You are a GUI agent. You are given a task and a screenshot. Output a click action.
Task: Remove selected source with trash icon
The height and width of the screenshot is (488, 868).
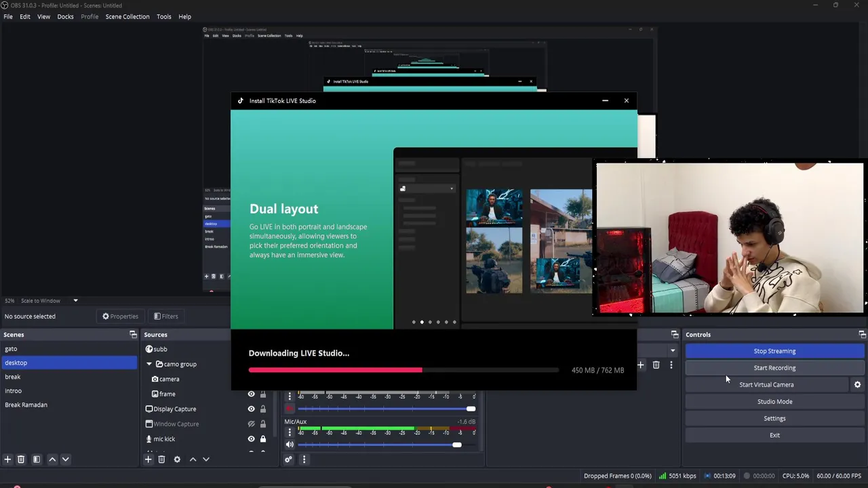coord(161,460)
